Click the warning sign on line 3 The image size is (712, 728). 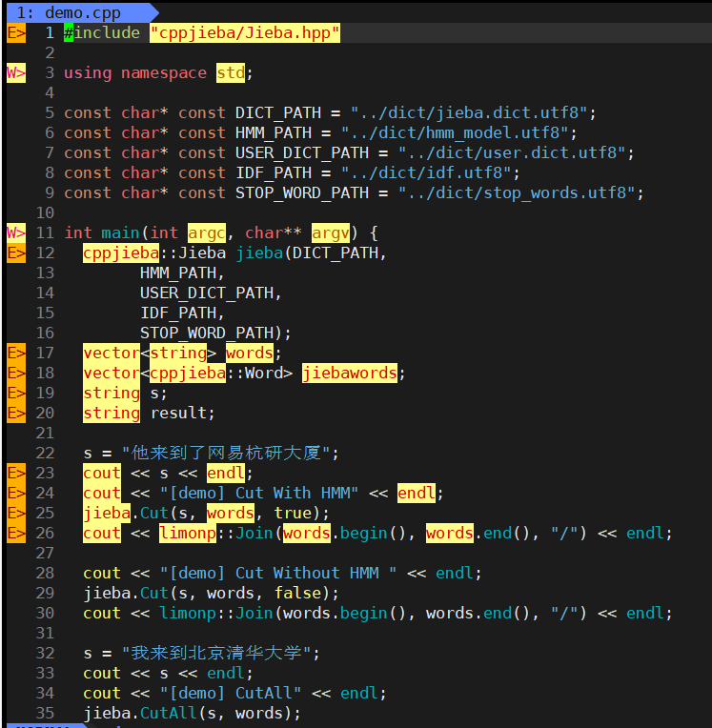pos(16,72)
